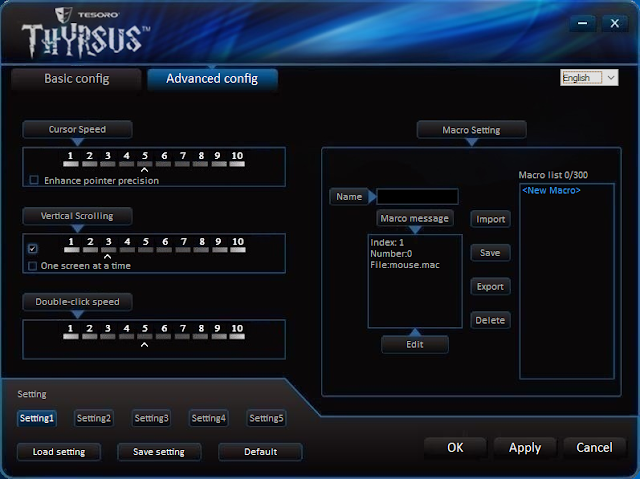
Task: Cancel the configuration changes
Action: tap(594, 448)
